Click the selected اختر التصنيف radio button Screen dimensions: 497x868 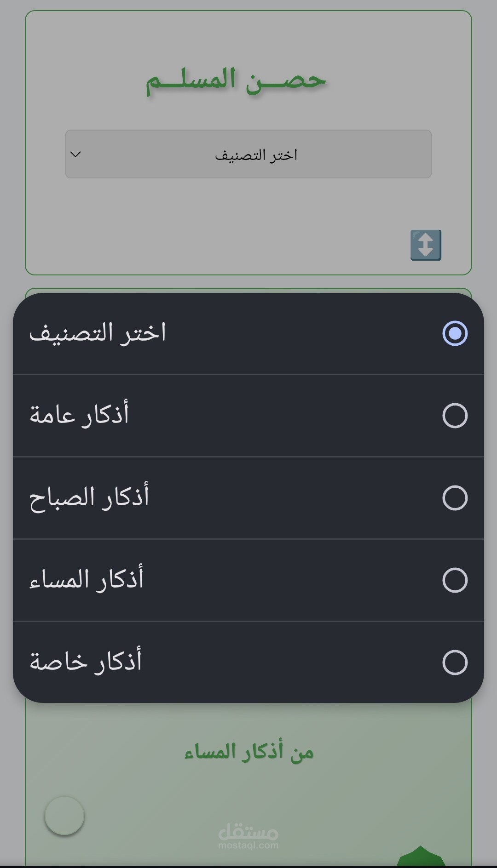pyautogui.click(x=455, y=333)
